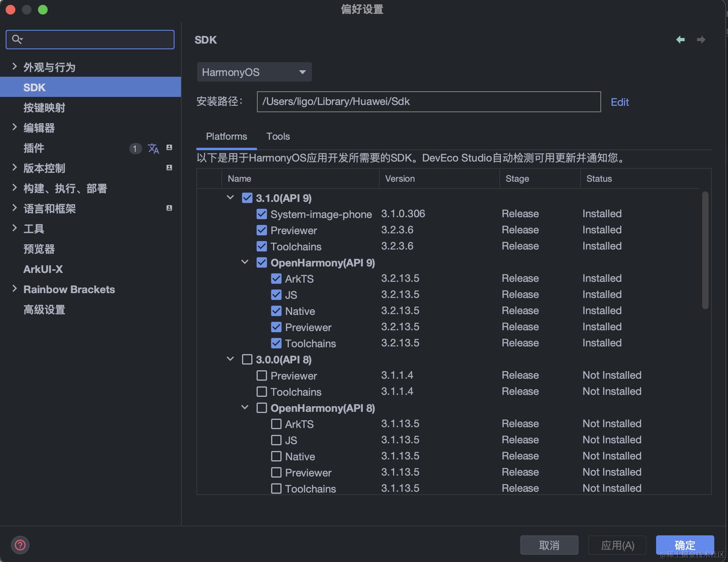Click Edit link for install path

tap(620, 102)
